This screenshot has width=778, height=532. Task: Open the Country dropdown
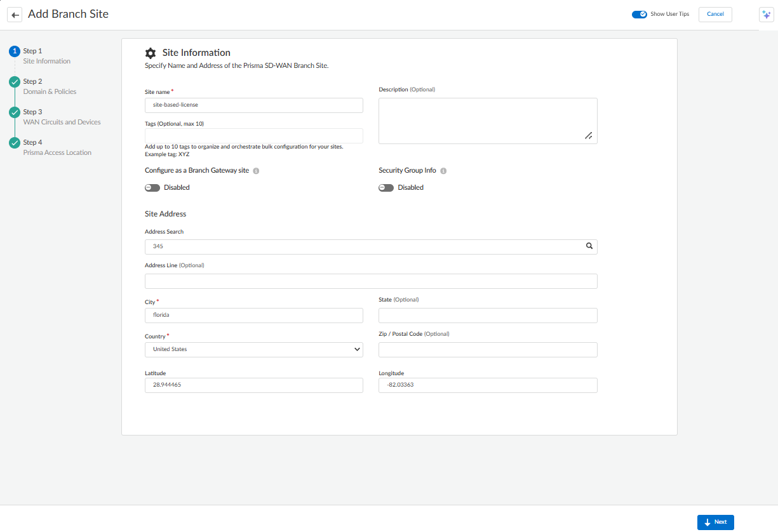[x=253, y=349]
